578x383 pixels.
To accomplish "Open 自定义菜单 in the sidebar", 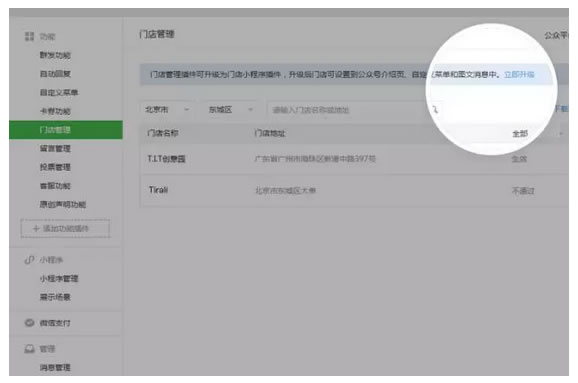I will (x=59, y=93).
